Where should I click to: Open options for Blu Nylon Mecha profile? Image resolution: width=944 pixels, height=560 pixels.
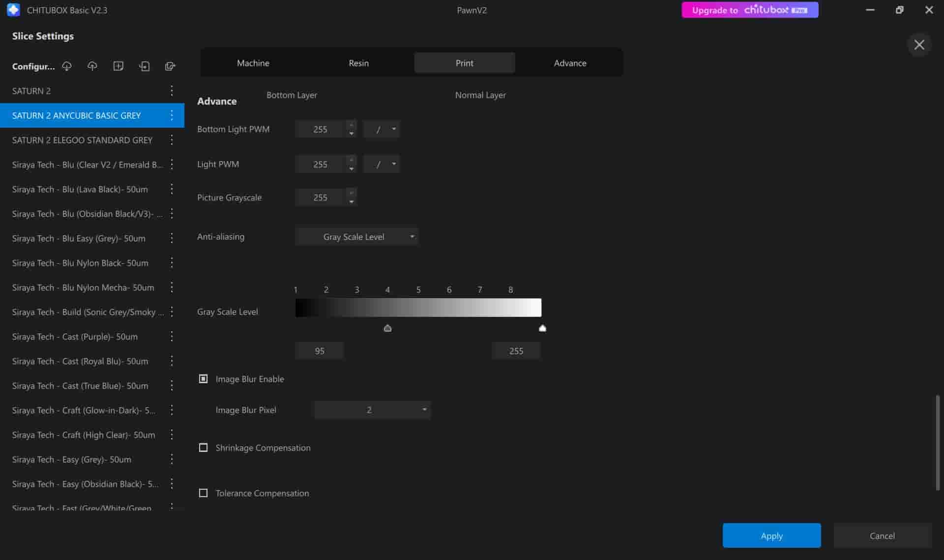[172, 287]
